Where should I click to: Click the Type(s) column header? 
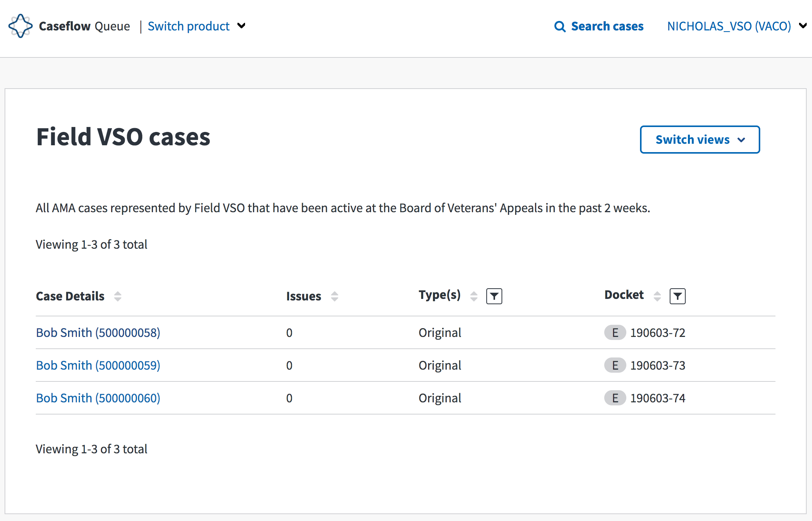[439, 295]
